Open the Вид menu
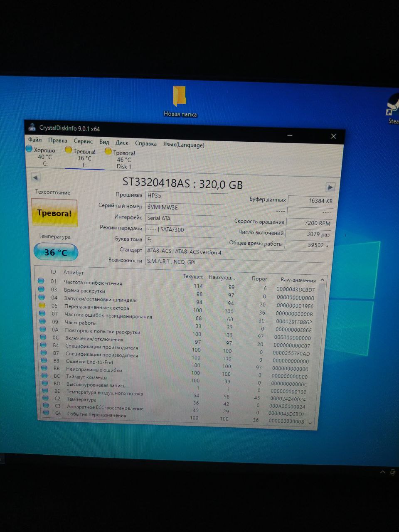Image resolution: width=399 pixels, height=532 pixels. [x=104, y=142]
